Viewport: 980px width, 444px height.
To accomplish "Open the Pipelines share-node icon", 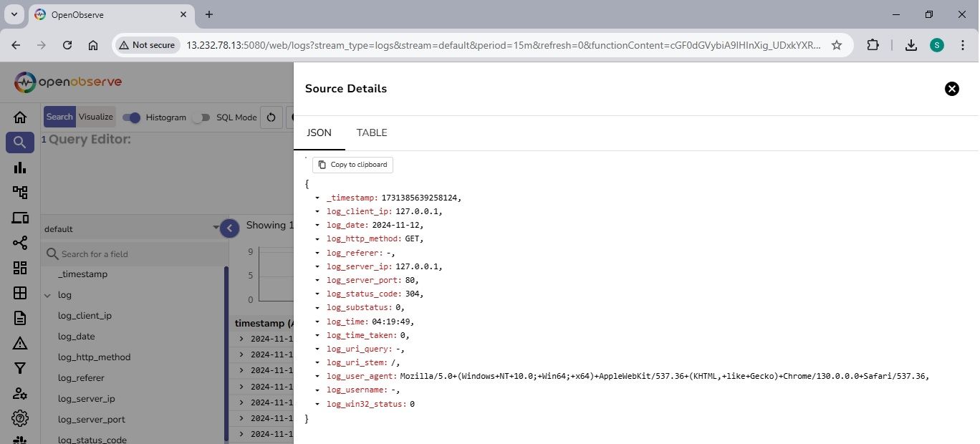I will [20, 243].
